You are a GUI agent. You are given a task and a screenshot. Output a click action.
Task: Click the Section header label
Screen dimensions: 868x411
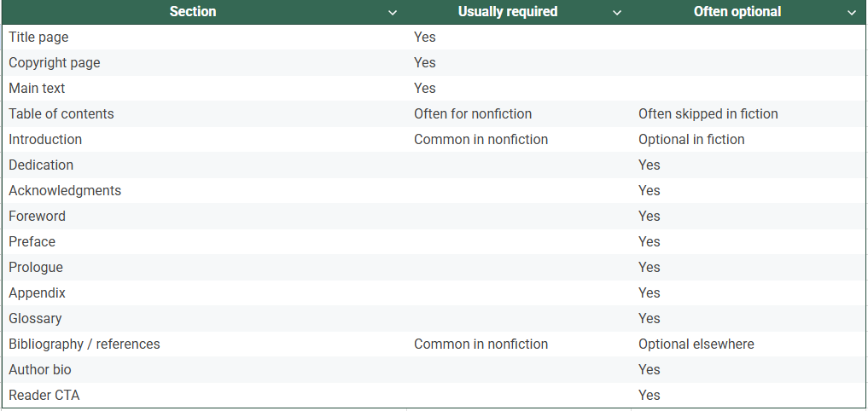[x=193, y=12]
